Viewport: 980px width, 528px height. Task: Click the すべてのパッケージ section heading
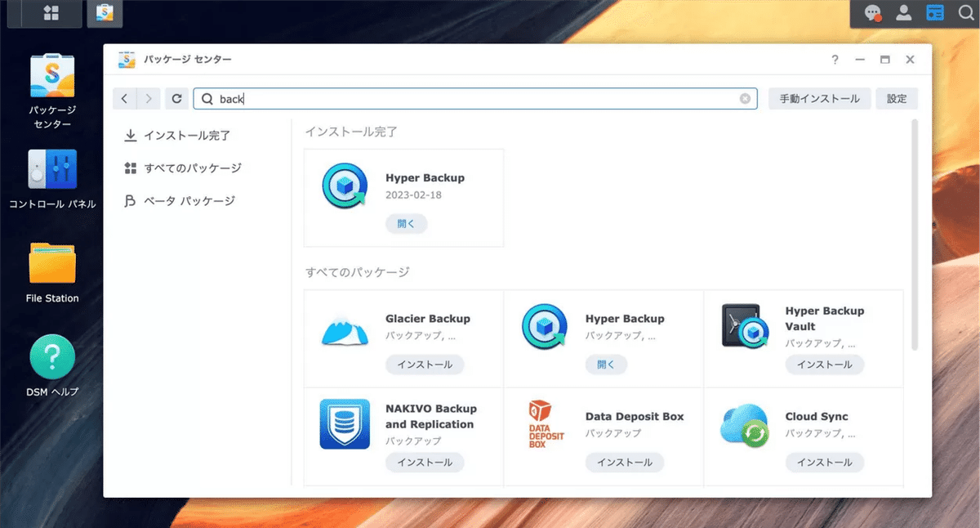click(358, 272)
